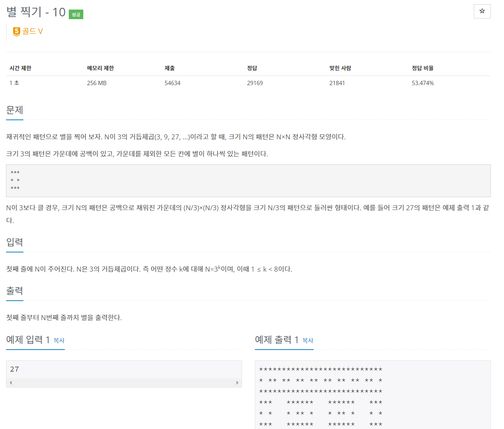Copy sample input 1 via 복사 link
Viewport: 504px width, 429px height.
coord(59,340)
